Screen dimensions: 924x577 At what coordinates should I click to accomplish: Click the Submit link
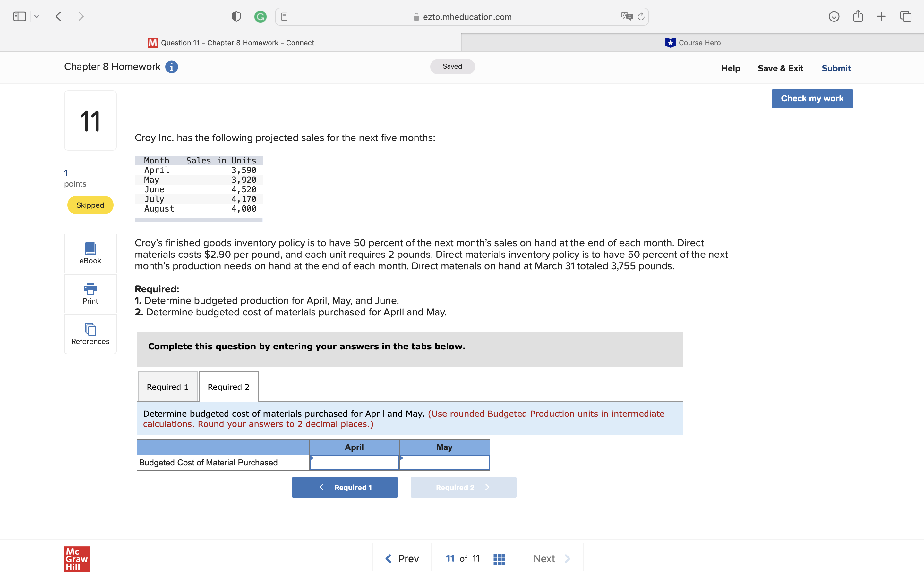(x=836, y=68)
